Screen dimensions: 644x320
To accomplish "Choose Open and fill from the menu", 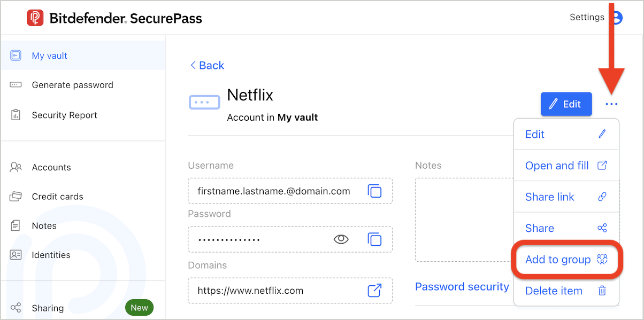I will coord(566,166).
